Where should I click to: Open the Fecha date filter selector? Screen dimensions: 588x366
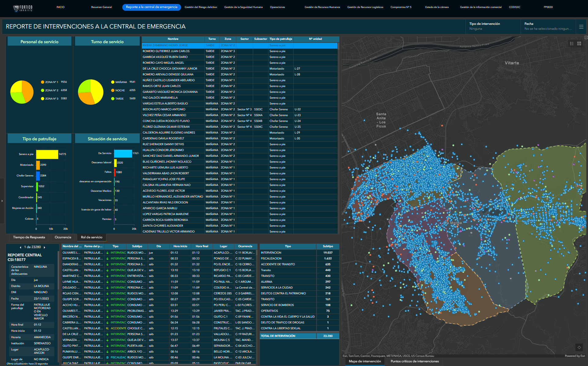(548, 26)
